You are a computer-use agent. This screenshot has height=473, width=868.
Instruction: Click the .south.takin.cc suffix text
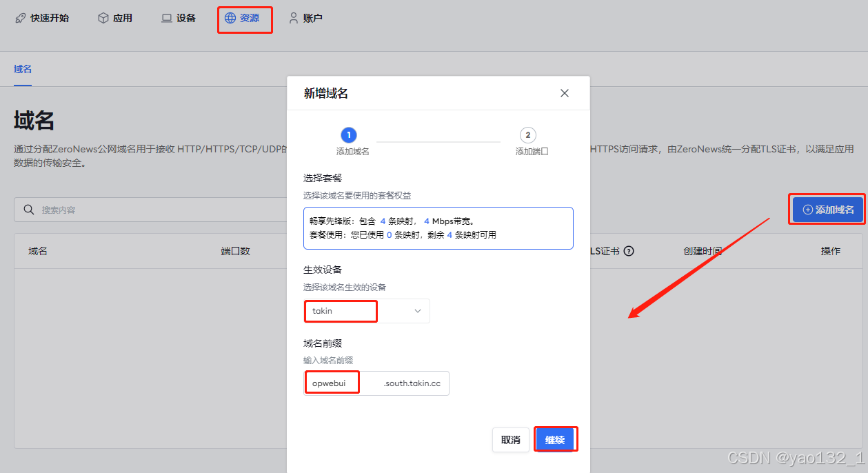point(412,383)
